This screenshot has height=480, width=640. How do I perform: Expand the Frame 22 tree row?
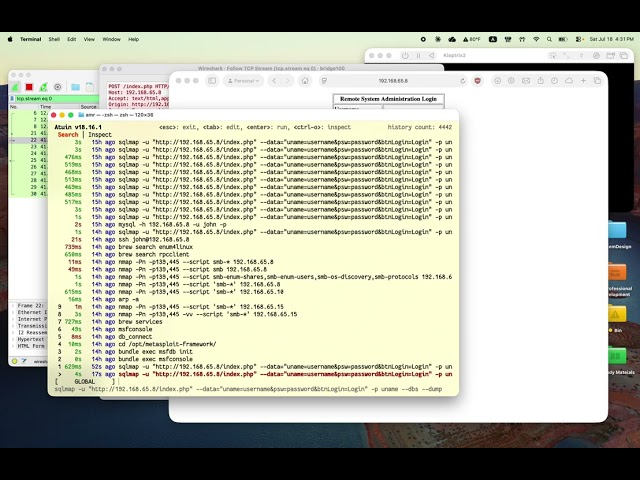coord(13,306)
